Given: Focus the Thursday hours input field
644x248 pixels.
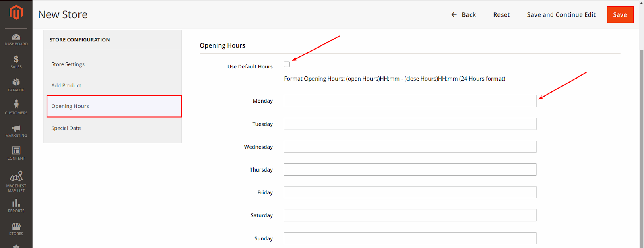Looking at the screenshot, I should pos(410,169).
